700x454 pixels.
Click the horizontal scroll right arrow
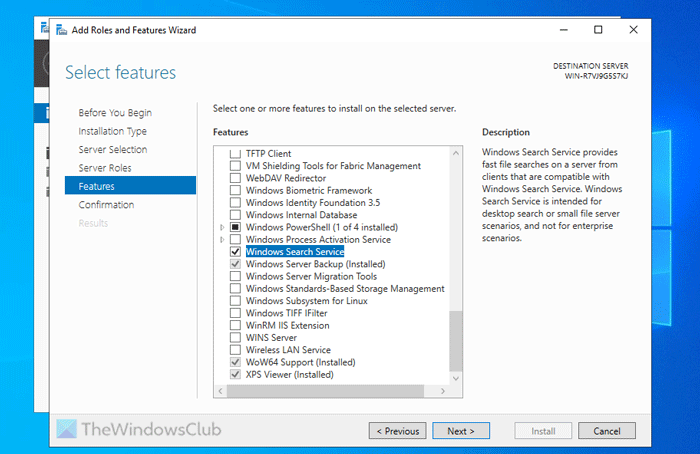click(443, 391)
